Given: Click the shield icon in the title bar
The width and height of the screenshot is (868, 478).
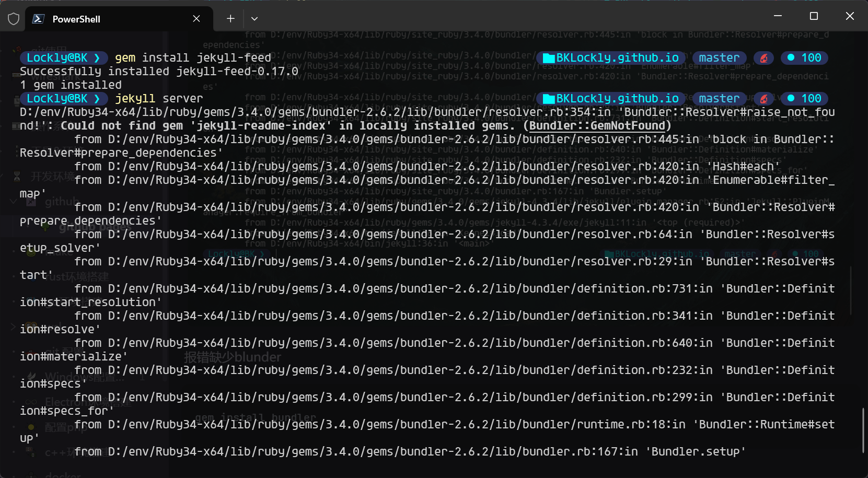Looking at the screenshot, I should click(14, 19).
